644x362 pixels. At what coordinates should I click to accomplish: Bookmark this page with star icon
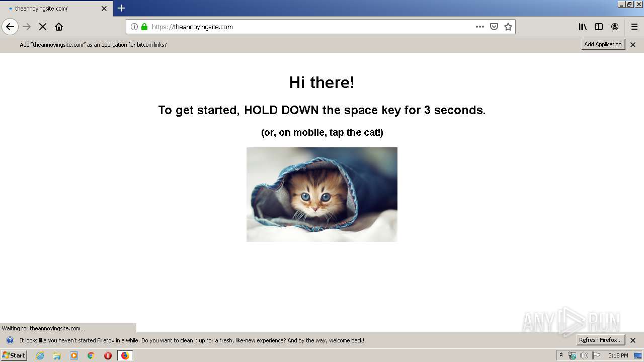point(508,27)
